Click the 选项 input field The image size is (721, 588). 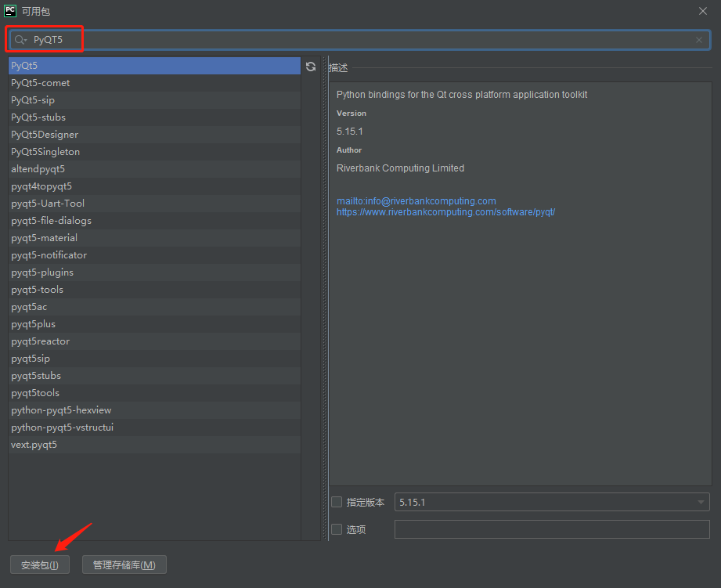point(548,529)
